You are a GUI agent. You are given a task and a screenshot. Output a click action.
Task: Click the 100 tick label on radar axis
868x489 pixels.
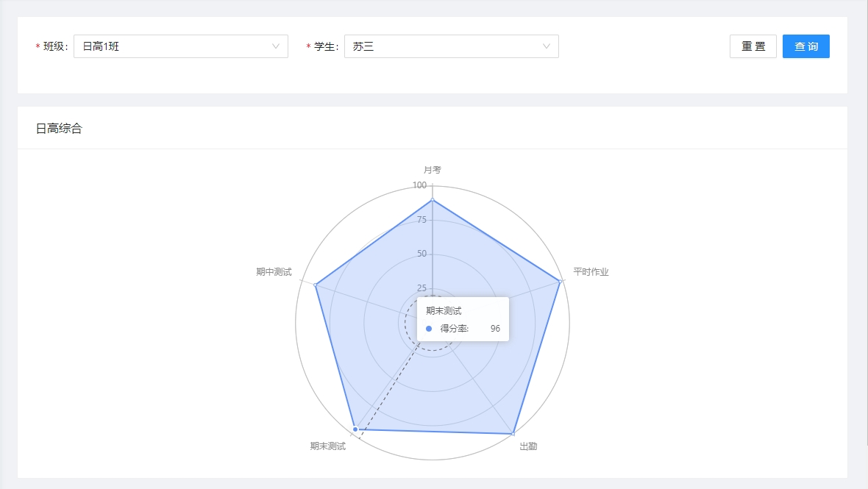419,185
